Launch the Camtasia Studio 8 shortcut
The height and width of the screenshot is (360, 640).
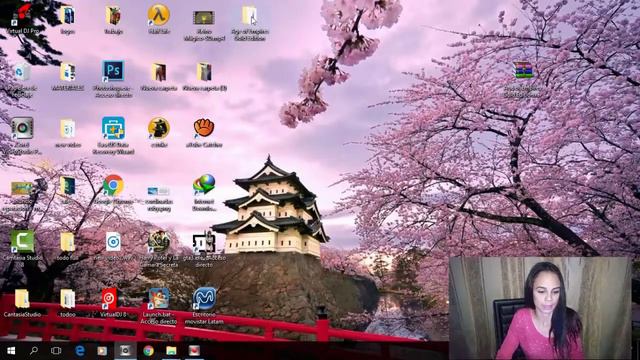point(22,248)
